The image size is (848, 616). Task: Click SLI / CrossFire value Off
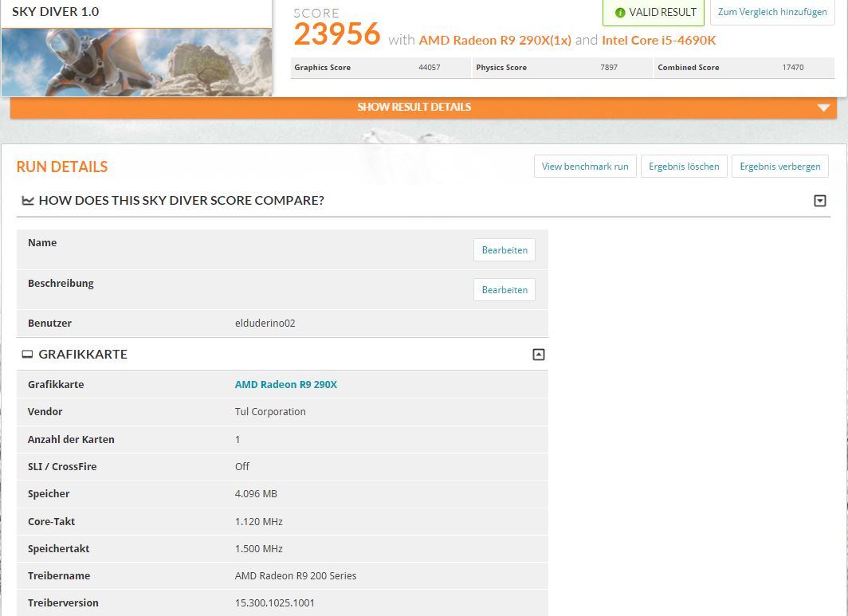(x=241, y=467)
